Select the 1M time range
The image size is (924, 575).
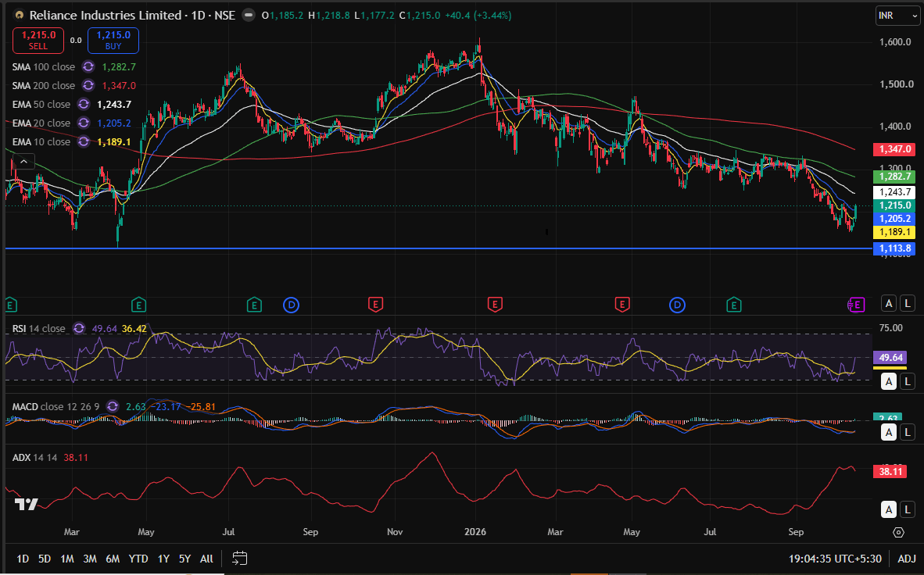[x=67, y=559]
